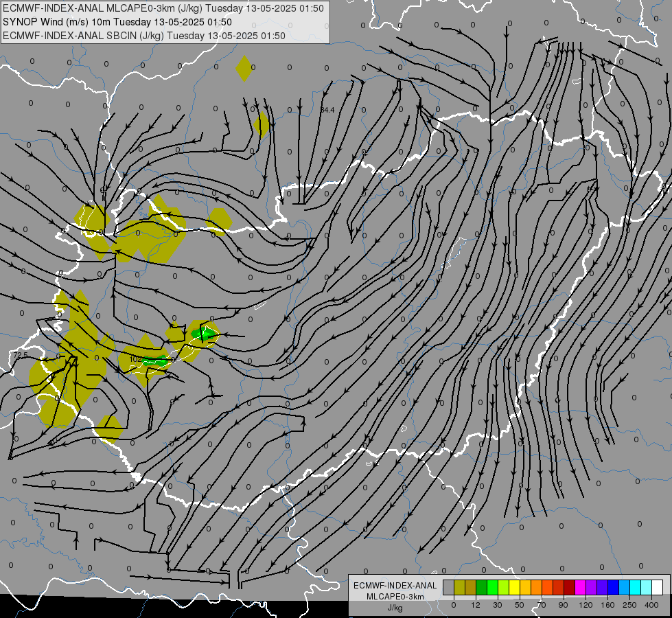This screenshot has width=672, height=618.
Task: Click the 84.4 value label on map
Action: click(327, 111)
